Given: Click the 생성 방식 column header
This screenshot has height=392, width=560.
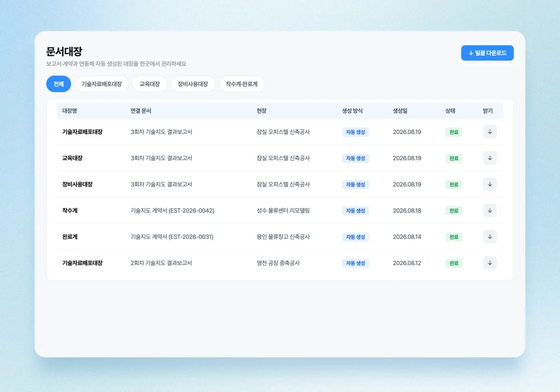Looking at the screenshot, I should click(x=353, y=111).
